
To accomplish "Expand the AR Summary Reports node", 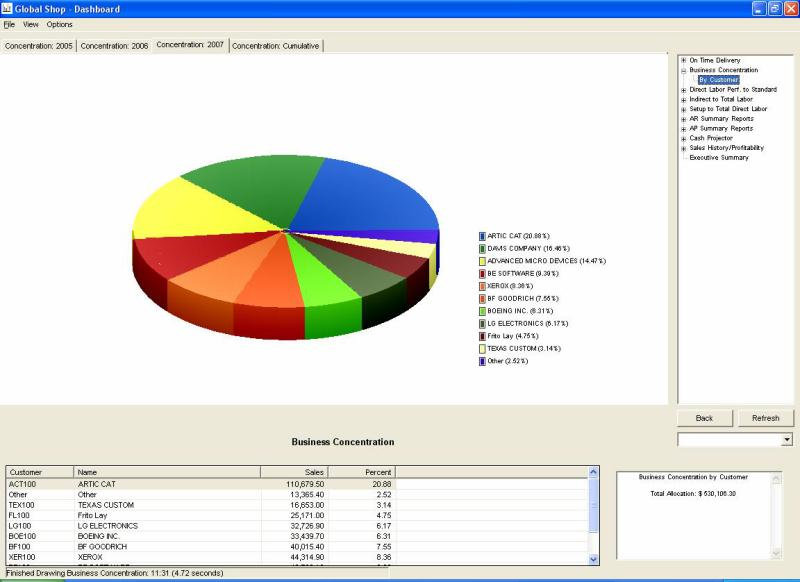I will click(684, 119).
